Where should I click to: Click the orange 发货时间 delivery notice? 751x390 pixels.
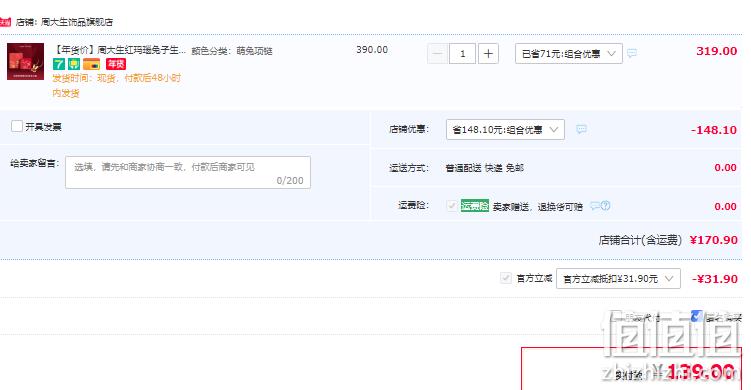click(116, 85)
